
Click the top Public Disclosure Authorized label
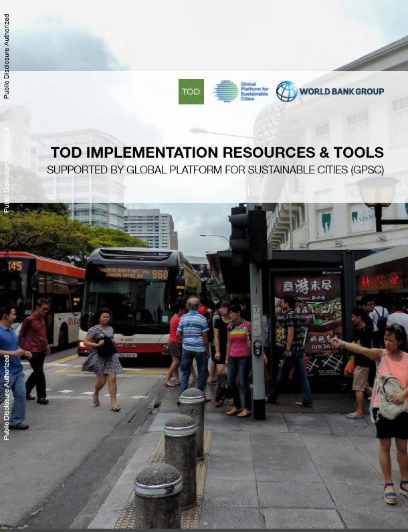coord(7,66)
